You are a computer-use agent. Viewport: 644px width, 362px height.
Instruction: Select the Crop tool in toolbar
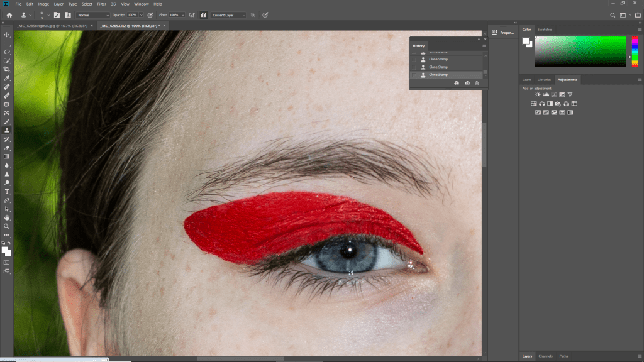tap(7, 69)
